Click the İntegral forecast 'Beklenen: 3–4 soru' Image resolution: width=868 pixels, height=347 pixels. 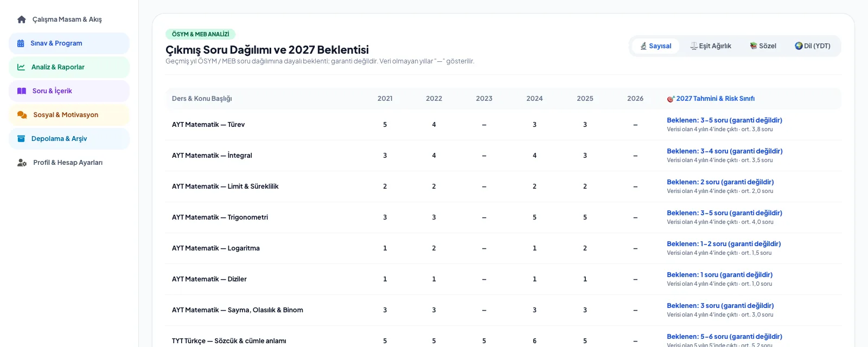point(725,151)
